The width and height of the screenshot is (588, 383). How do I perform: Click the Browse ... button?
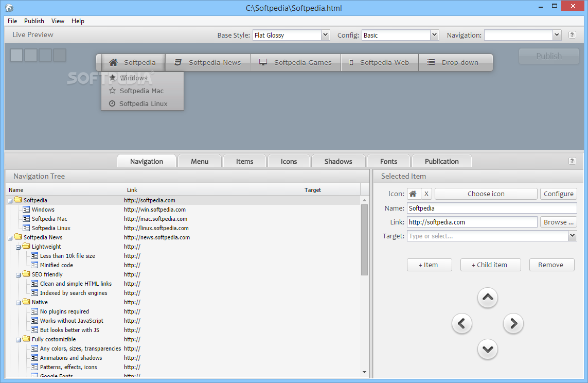(x=558, y=222)
